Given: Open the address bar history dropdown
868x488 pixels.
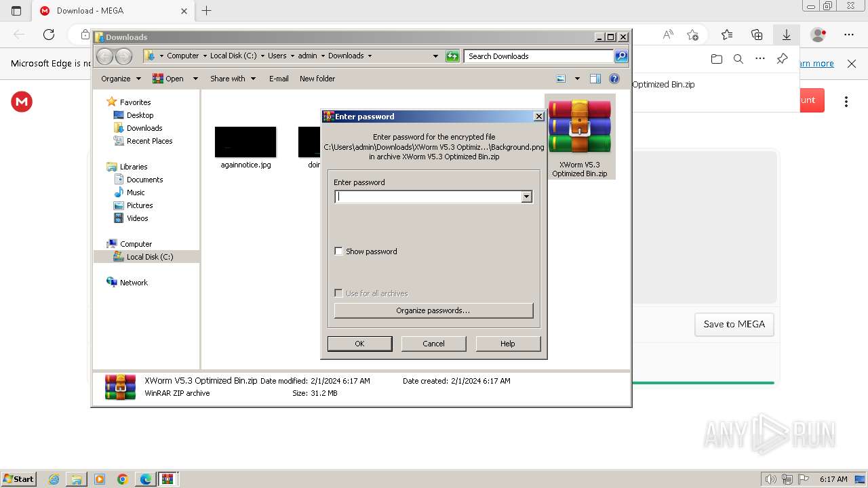Looking at the screenshot, I should coord(435,56).
